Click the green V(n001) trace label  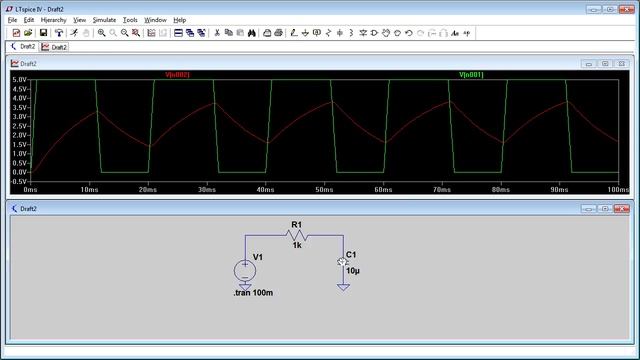point(471,75)
